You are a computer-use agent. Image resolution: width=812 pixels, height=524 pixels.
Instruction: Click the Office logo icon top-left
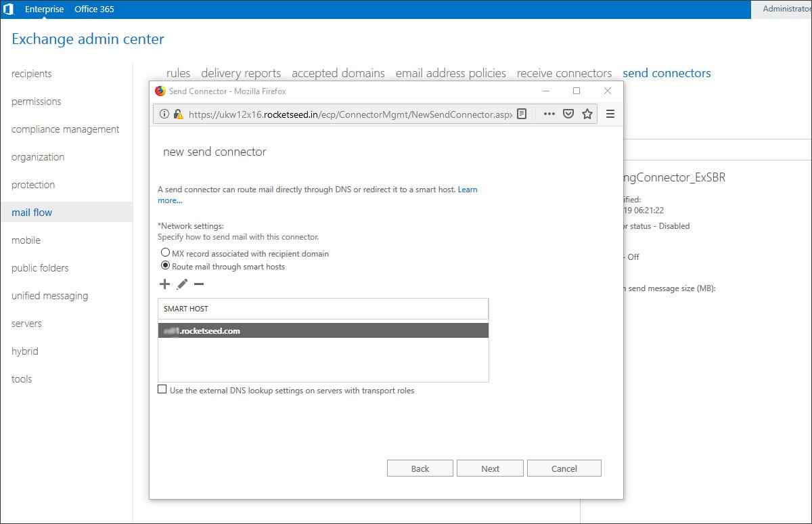click(9, 9)
